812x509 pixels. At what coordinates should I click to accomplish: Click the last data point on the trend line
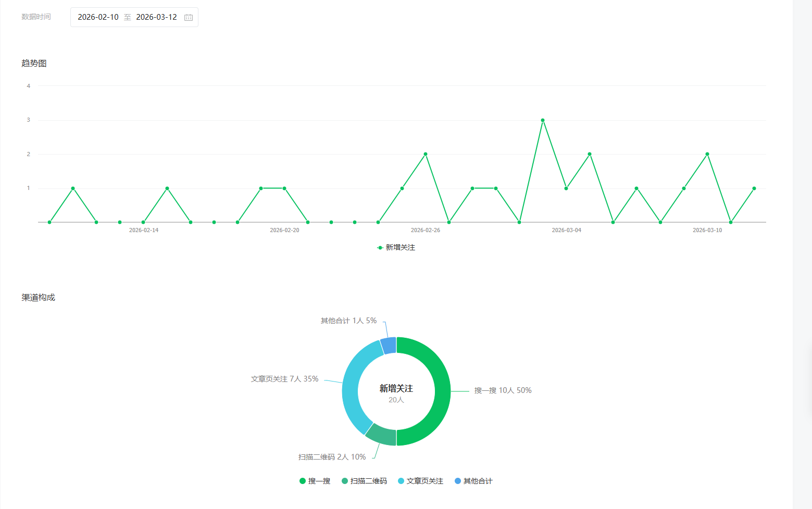pyautogui.click(x=754, y=188)
